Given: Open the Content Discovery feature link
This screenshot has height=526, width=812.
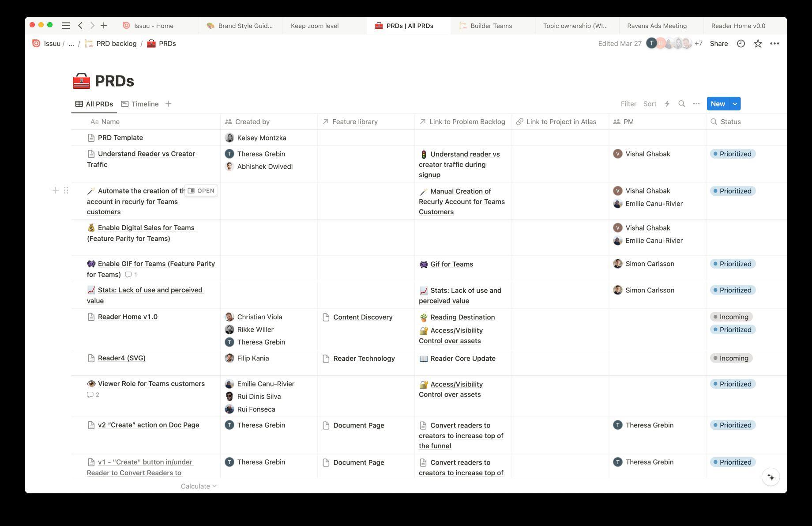Looking at the screenshot, I should click(363, 317).
